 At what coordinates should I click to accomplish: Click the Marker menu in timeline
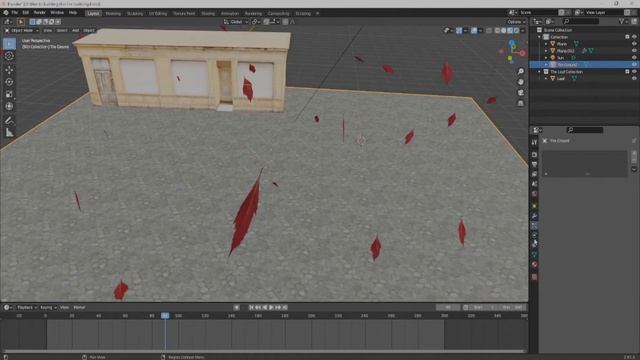[x=79, y=307]
